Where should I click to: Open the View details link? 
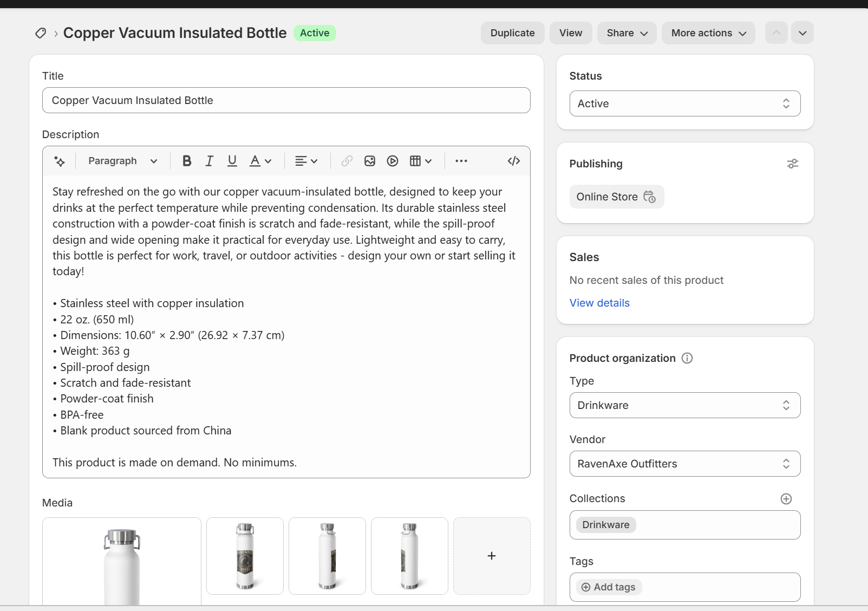click(599, 303)
